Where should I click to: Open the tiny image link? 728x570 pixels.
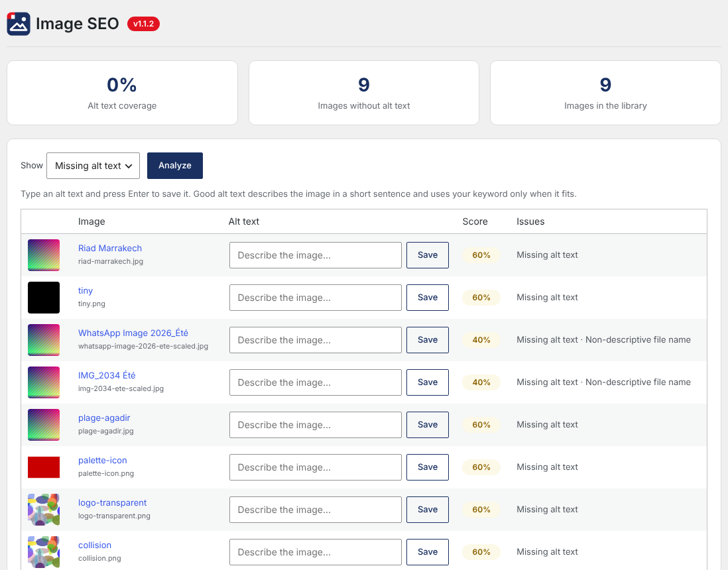pyautogui.click(x=86, y=290)
